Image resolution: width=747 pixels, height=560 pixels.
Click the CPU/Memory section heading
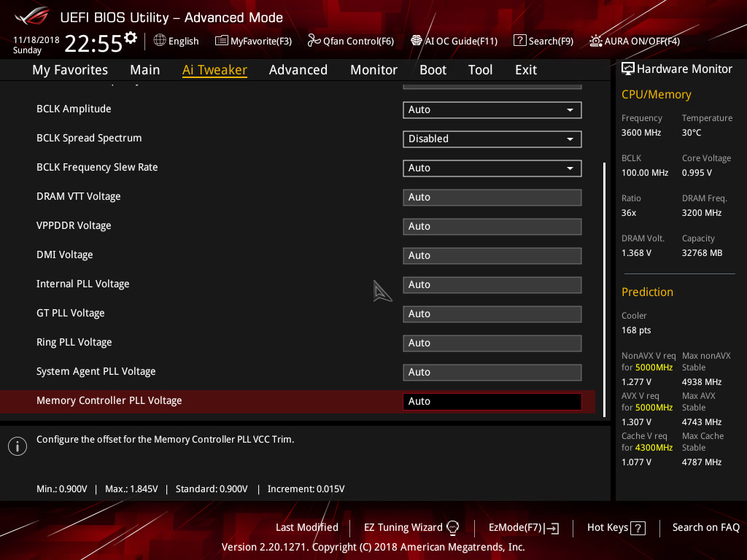(656, 95)
